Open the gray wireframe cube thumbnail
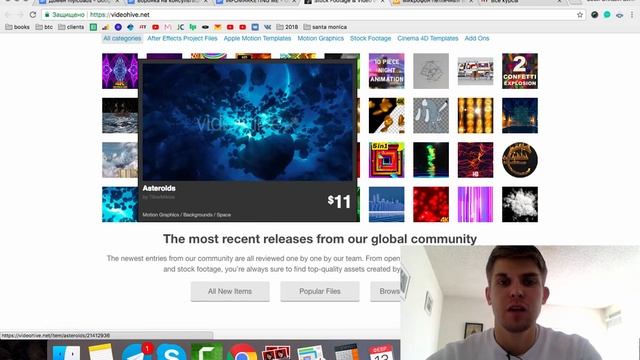 click(x=431, y=71)
